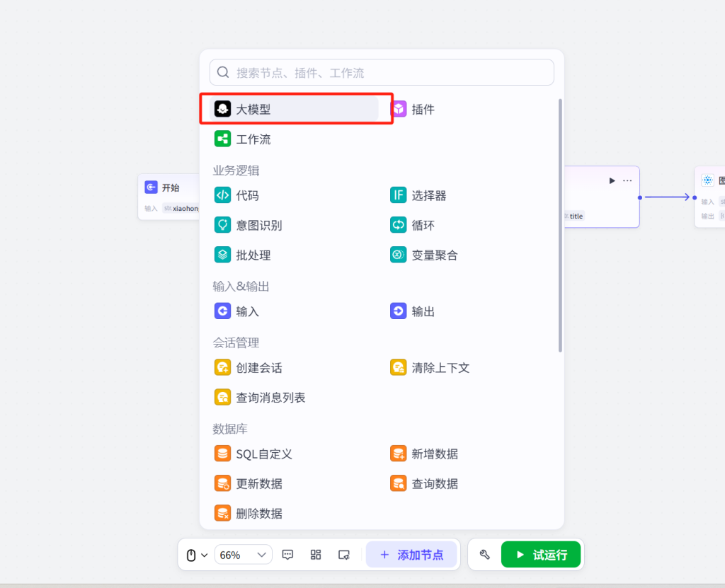Add a 循环 loop node
This screenshot has height=588, width=725.
(423, 226)
